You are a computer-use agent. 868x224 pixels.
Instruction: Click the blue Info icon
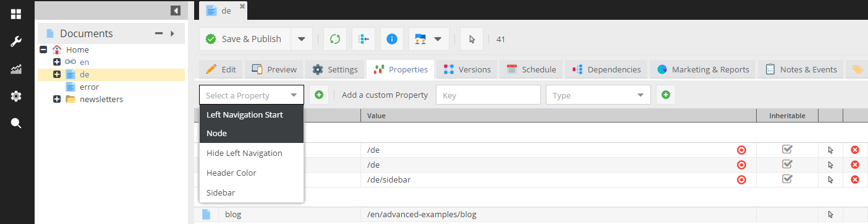click(391, 39)
